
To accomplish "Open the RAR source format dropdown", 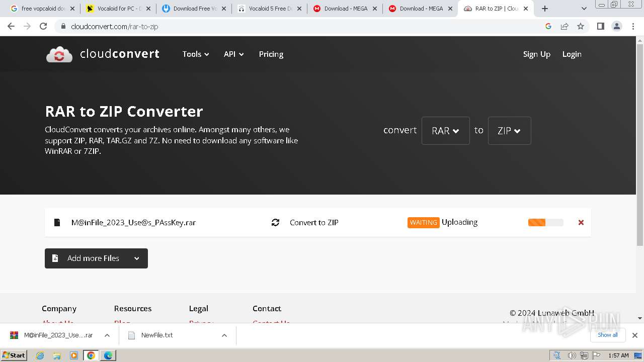I will pyautogui.click(x=445, y=131).
